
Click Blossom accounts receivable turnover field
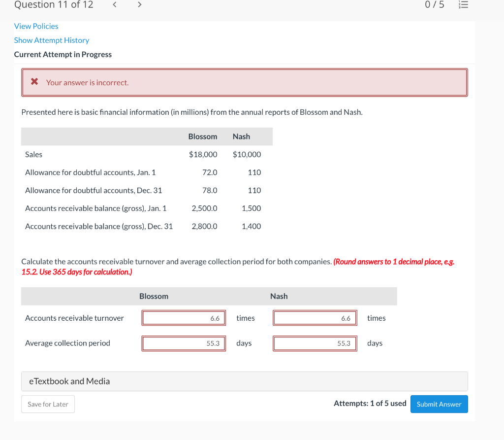184,318
